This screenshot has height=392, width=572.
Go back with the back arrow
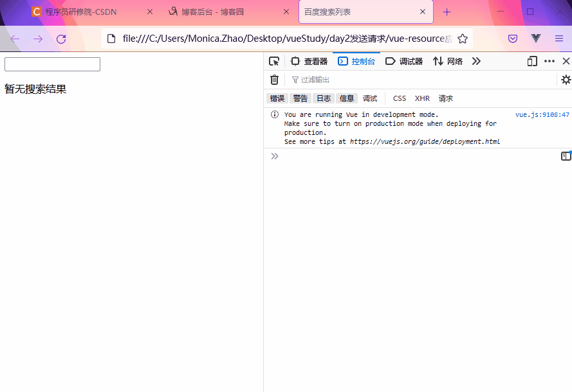coord(15,39)
